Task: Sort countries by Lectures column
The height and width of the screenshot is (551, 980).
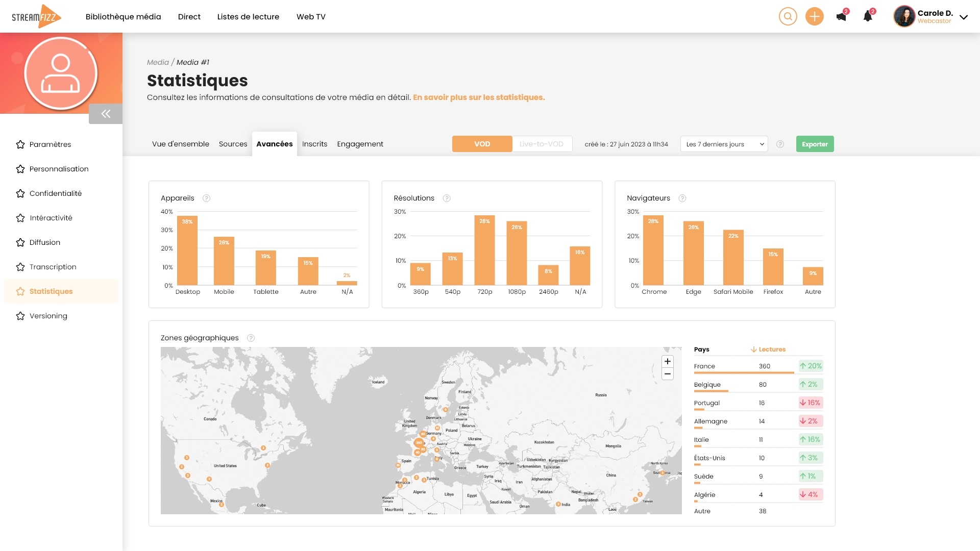Action: pyautogui.click(x=768, y=349)
